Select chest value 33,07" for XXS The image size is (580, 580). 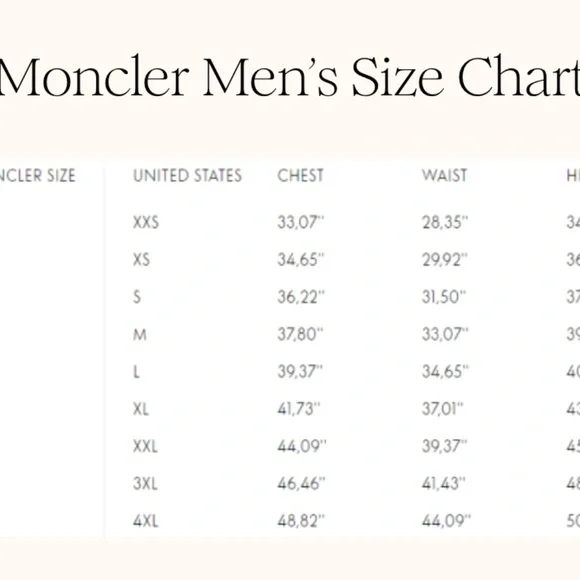click(x=301, y=222)
